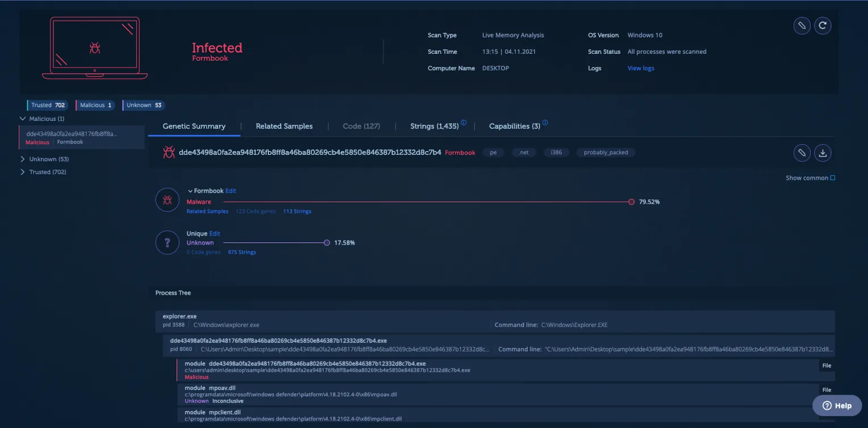Open the Code (127) tab
Viewport: 868px width, 428px height.
point(361,126)
